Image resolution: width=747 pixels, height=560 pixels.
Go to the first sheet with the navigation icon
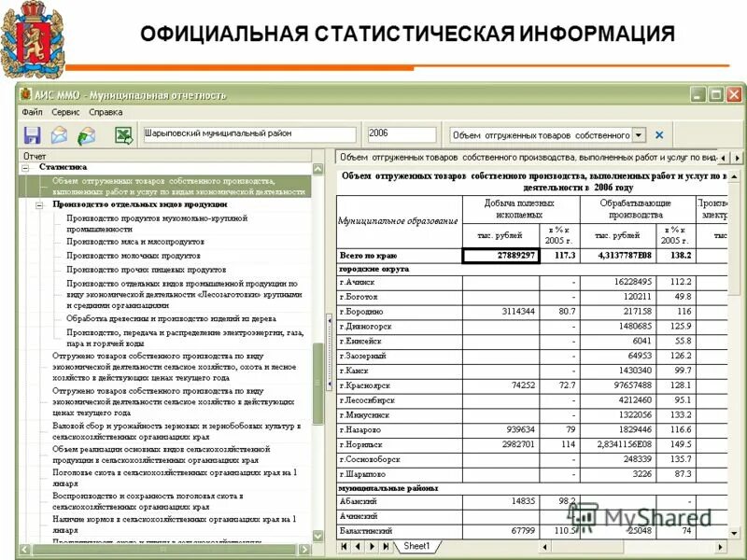pyautogui.click(x=344, y=546)
